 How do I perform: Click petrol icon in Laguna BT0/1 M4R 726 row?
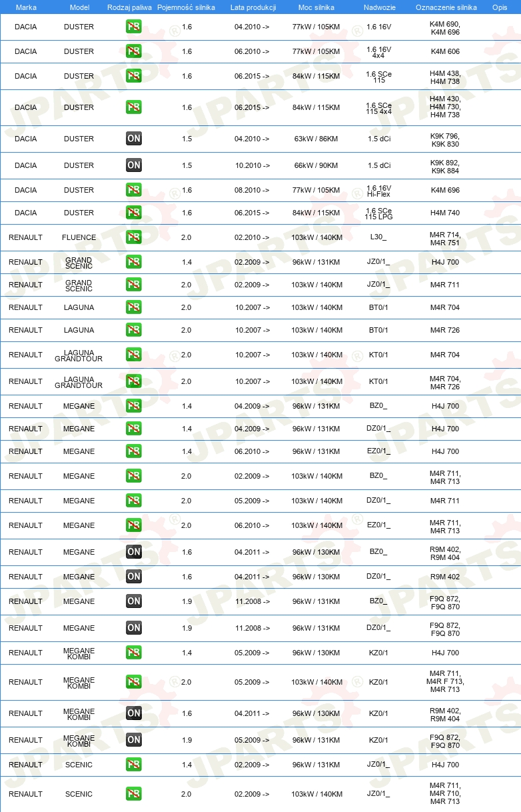click(134, 330)
